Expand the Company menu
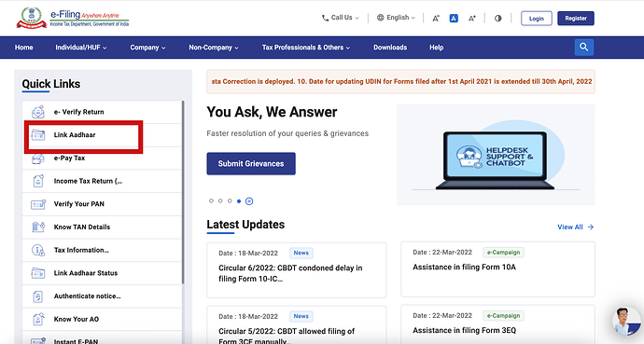Viewport: 644px width, 344px height. click(147, 48)
